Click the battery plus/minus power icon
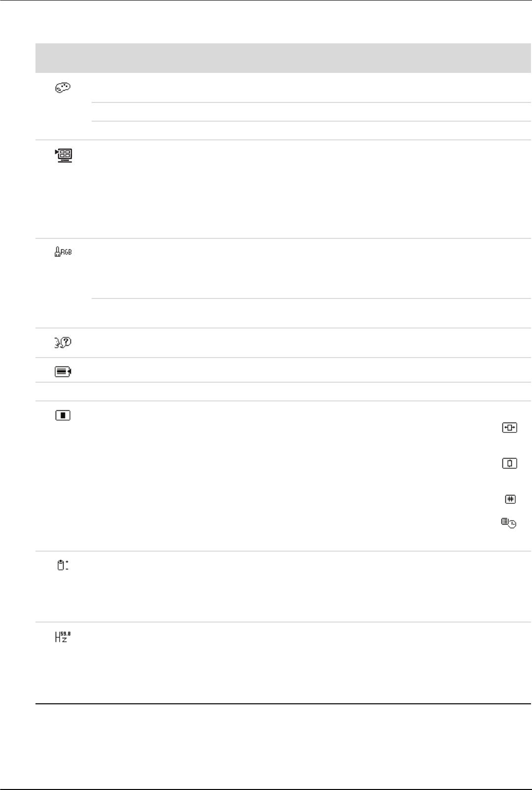The image size is (532, 790). [x=63, y=565]
